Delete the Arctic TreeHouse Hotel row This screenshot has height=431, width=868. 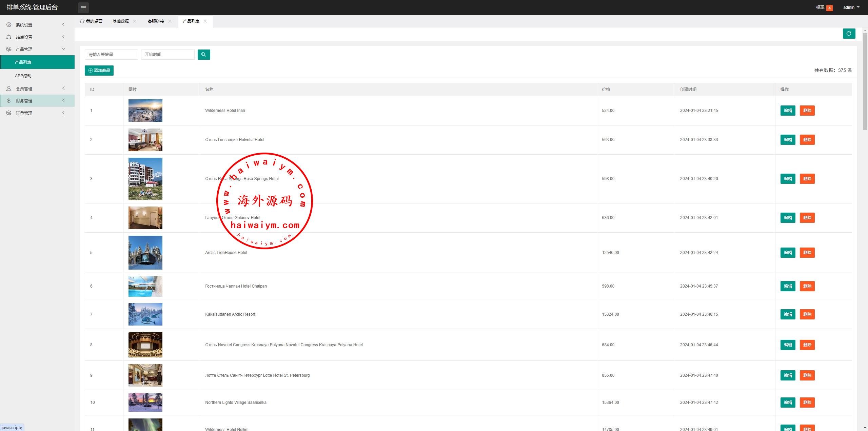[807, 253]
